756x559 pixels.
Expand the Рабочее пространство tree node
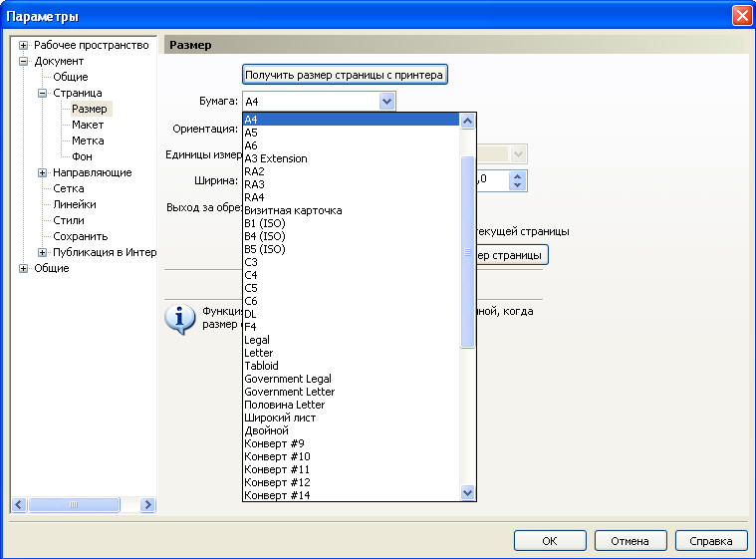(23, 45)
